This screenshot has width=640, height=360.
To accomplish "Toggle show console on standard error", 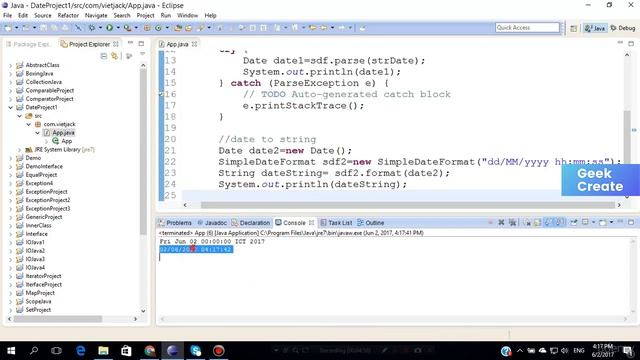I will pyautogui.click(x=559, y=222).
